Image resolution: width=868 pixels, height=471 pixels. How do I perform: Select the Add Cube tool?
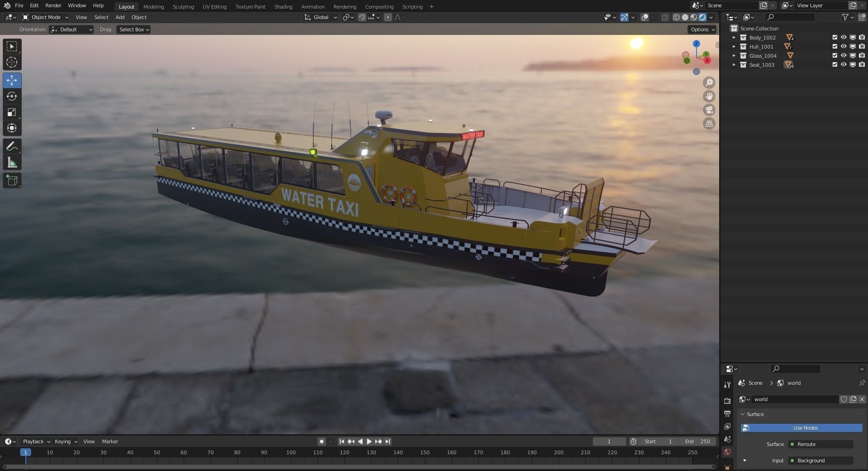pyautogui.click(x=12, y=180)
